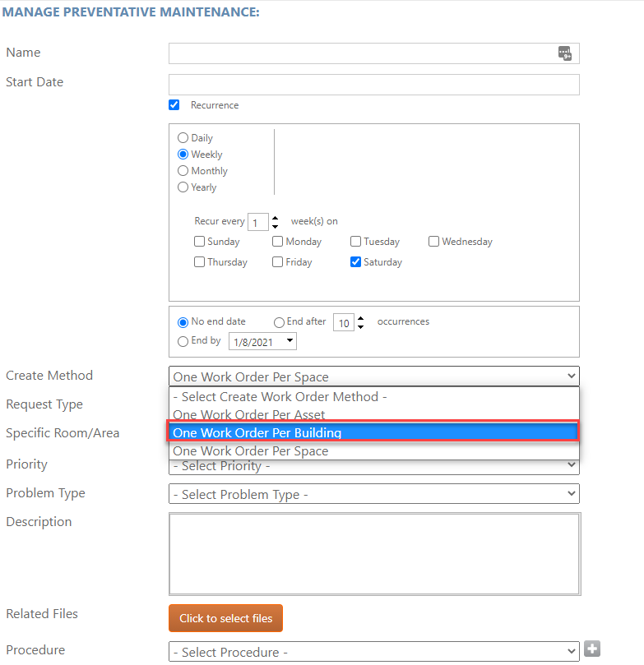This screenshot has width=644, height=665.
Task: Uncheck the Recurrence checkbox
Action: pyautogui.click(x=174, y=104)
